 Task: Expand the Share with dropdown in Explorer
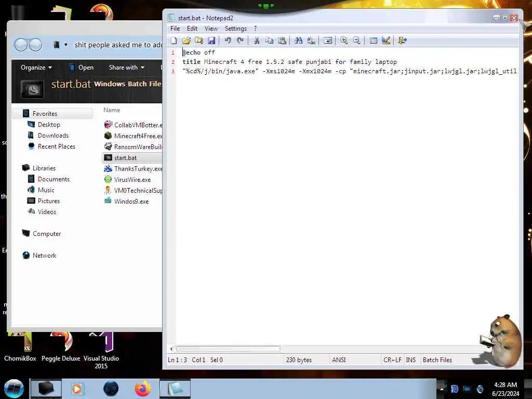(127, 68)
